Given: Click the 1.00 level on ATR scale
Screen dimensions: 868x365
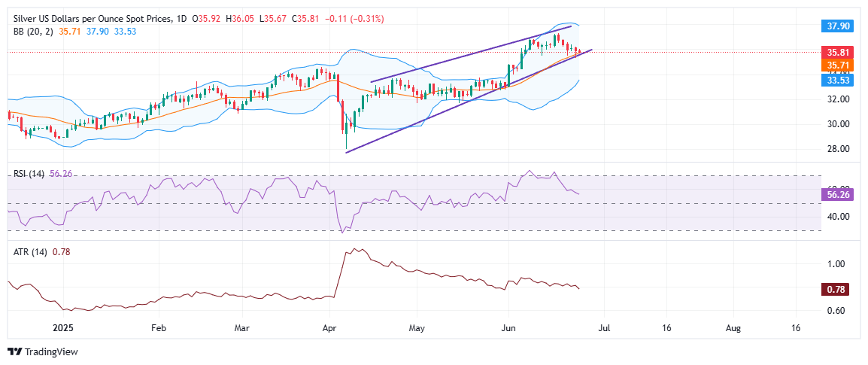Looking at the screenshot, I should tap(836, 264).
